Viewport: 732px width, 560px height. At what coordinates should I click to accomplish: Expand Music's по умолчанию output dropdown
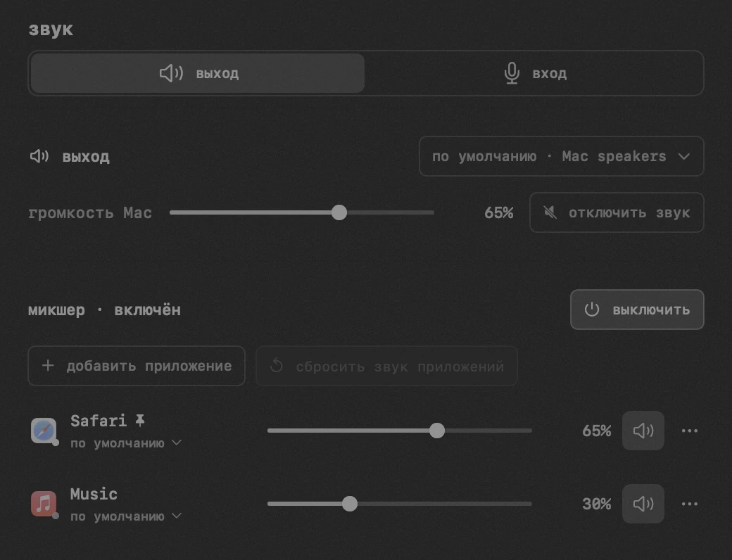pos(125,516)
